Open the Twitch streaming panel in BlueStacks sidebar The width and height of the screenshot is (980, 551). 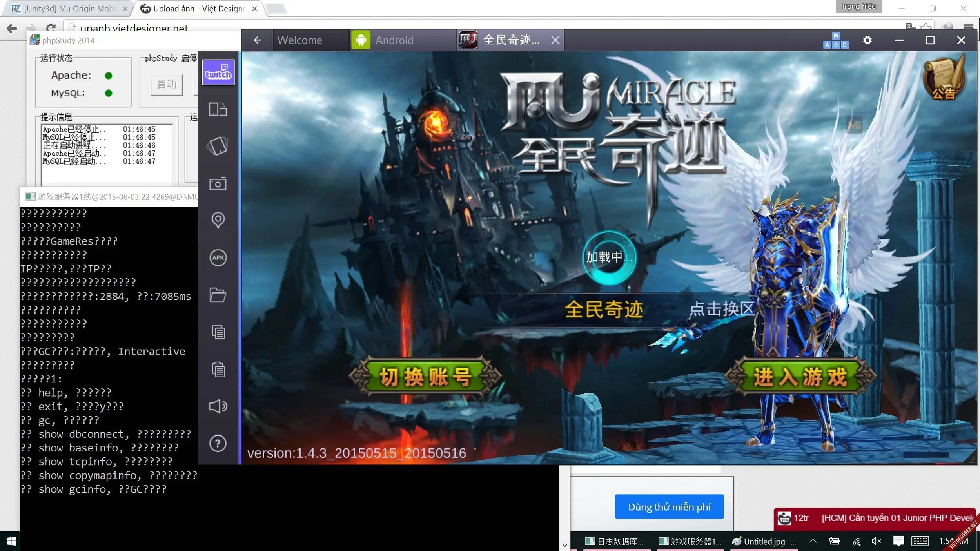(218, 72)
